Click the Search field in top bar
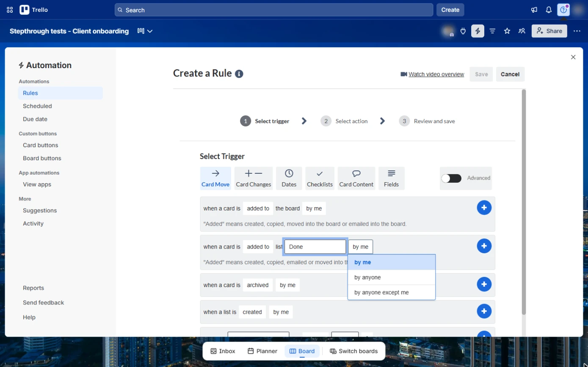Screen dimensions: 588x367 274,10
